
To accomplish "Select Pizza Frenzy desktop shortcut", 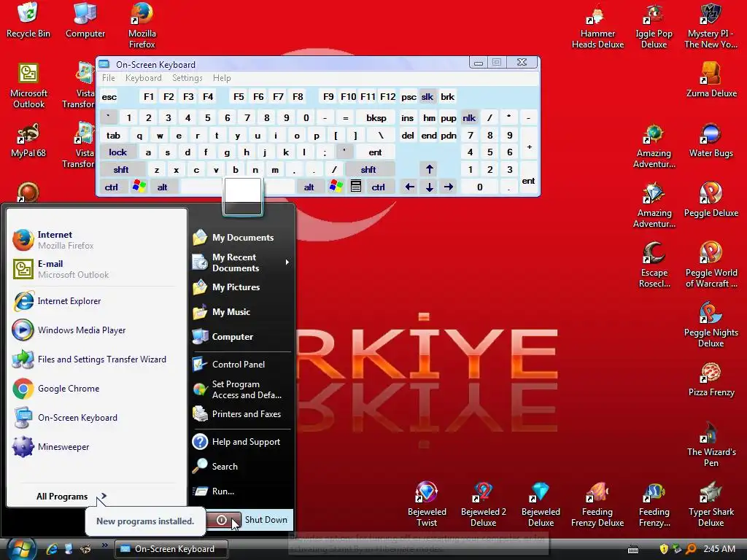I will pyautogui.click(x=711, y=378).
